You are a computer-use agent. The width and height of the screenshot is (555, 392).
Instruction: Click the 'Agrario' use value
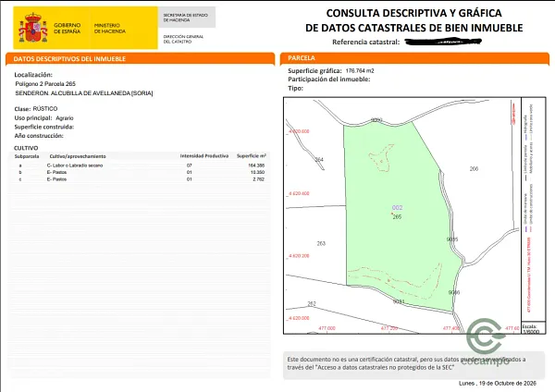65,118
